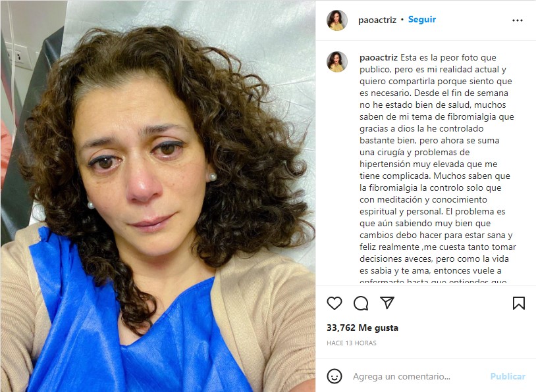View the 33,762 Me gusta likes list
Image resolution: width=536 pixels, height=392 pixels.
click(x=362, y=328)
